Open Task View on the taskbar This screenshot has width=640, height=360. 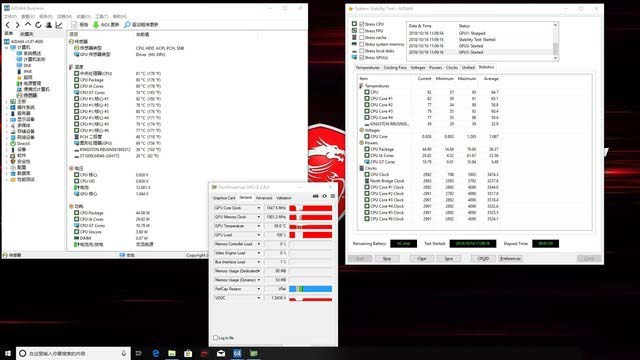(x=139, y=353)
